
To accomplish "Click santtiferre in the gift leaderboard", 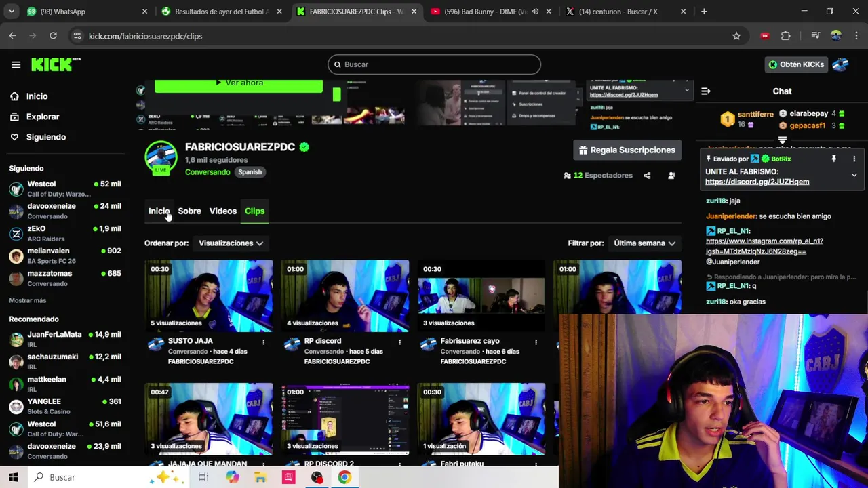I will (x=755, y=115).
